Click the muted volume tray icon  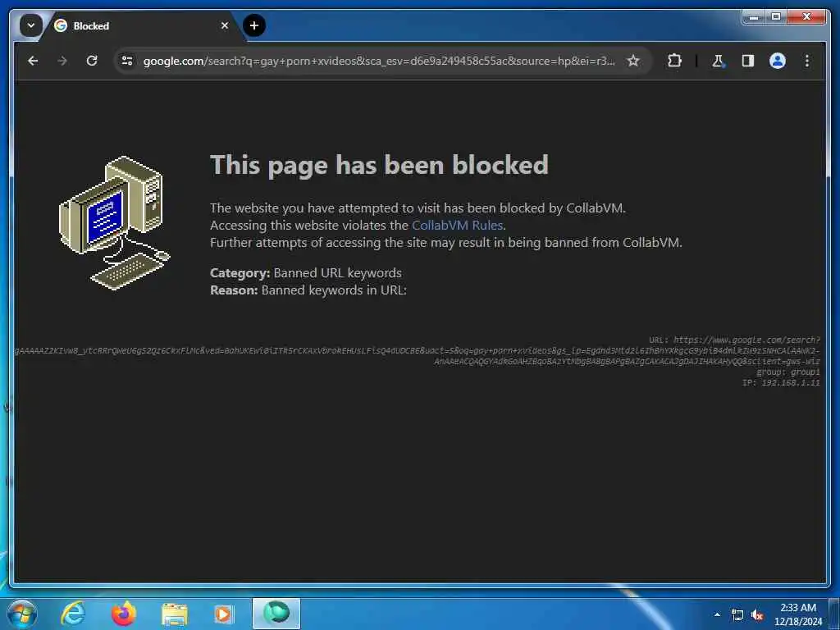pos(757,615)
